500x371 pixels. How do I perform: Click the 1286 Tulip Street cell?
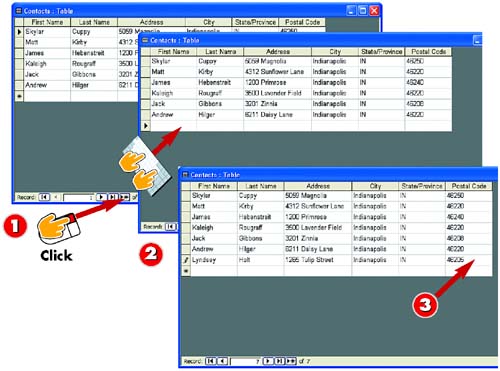[318, 260]
